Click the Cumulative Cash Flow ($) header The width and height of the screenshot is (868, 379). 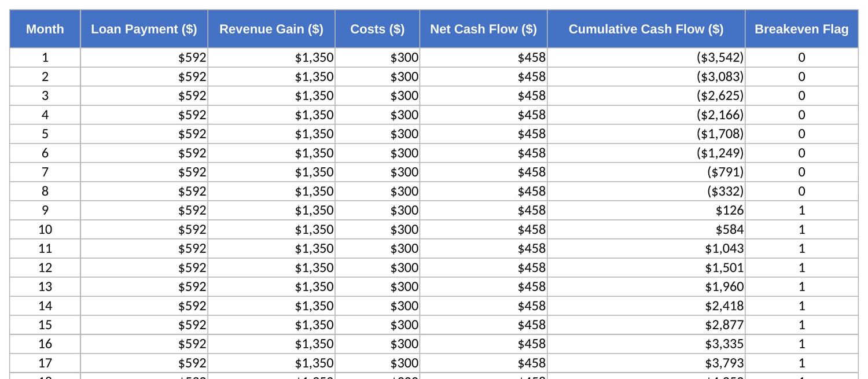(x=646, y=29)
